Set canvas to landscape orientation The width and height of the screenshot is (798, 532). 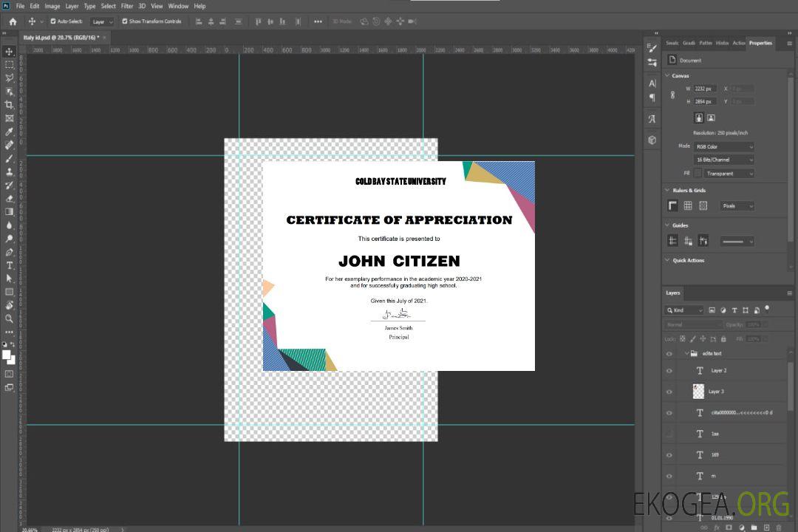coord(711,118)
